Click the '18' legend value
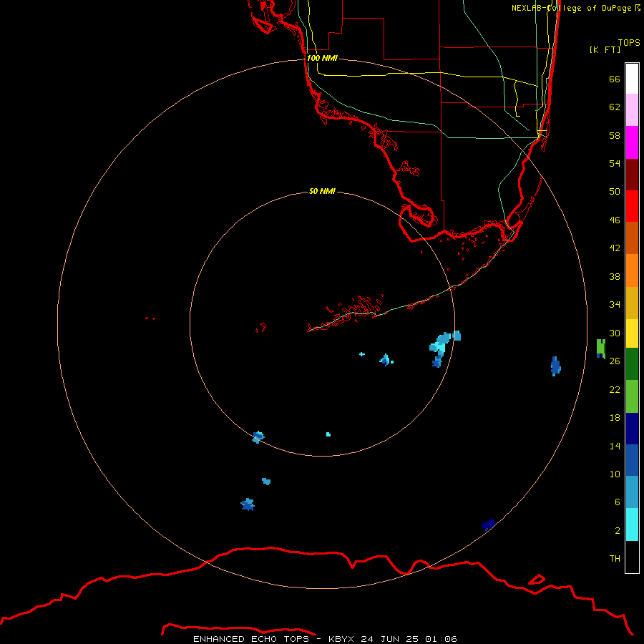The height and width of the screenshot is (644, 644). pos(615,418)
